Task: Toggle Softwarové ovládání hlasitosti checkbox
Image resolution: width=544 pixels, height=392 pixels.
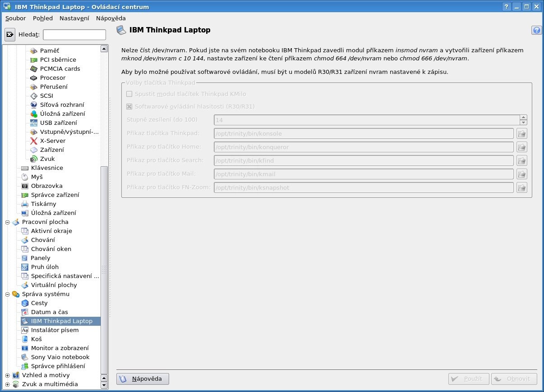Action: click(129, 107)
